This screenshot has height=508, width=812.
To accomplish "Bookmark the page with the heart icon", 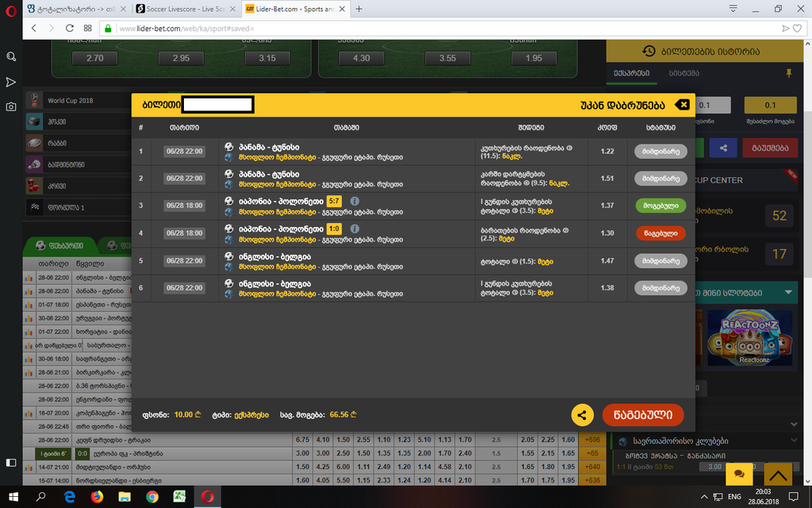I will point(797,29).
